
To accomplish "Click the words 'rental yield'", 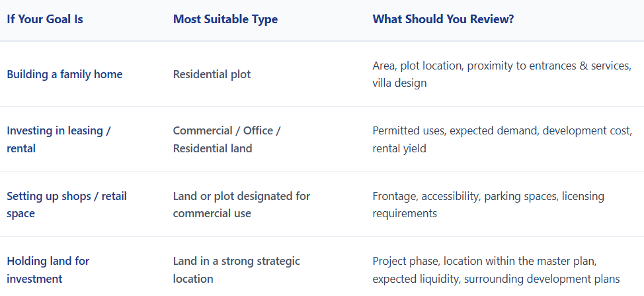I will pyautogui.click(x=399, y=148).
